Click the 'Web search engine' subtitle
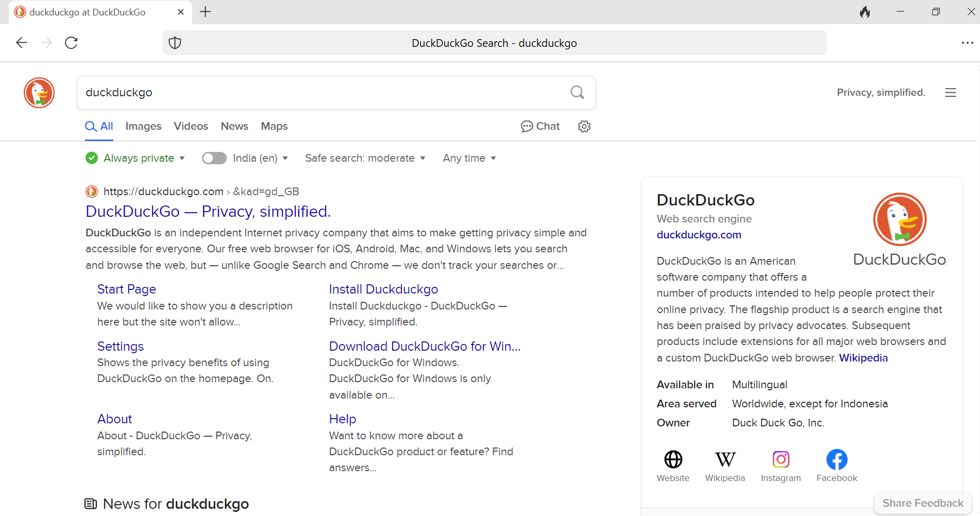 pyautogui.click(x=704, y=219)
